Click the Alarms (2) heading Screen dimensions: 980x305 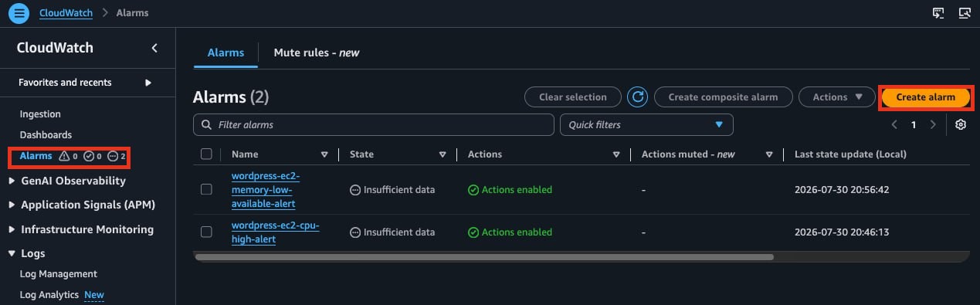tap(231, 97)
